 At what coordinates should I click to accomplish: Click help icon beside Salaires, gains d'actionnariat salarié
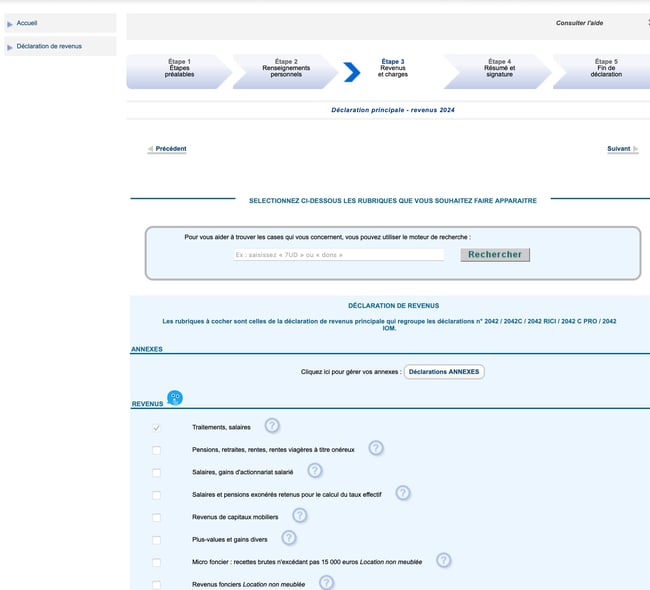point(315,470)
